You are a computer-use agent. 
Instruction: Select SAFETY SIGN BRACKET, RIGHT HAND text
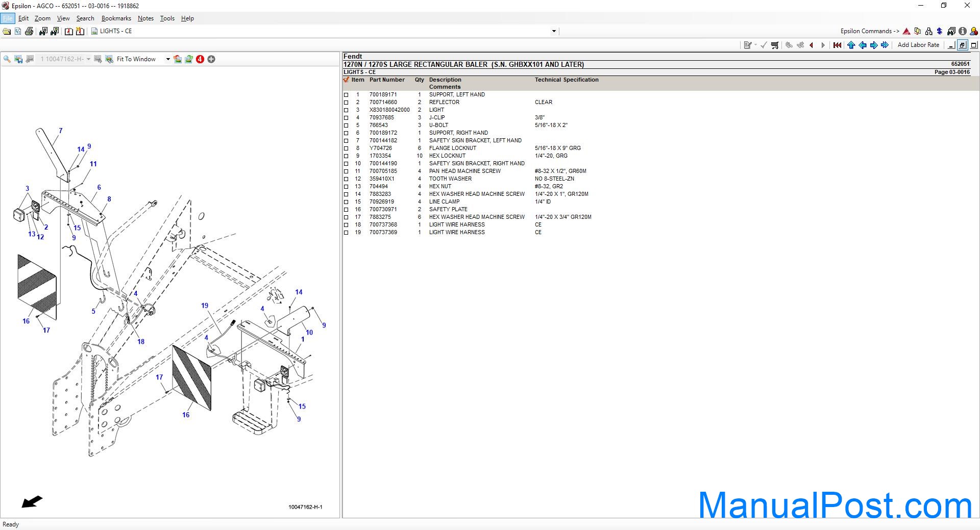tap(477, 163)
